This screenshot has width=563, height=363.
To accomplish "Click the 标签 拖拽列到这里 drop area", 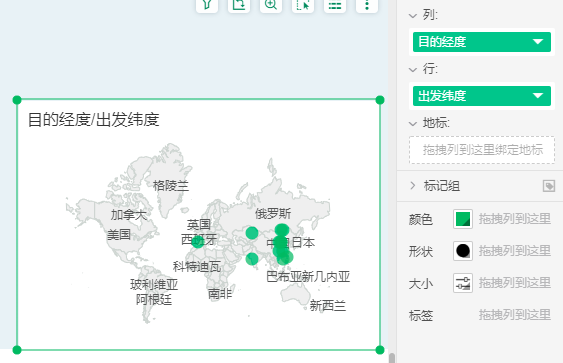I will click(515, 315).
